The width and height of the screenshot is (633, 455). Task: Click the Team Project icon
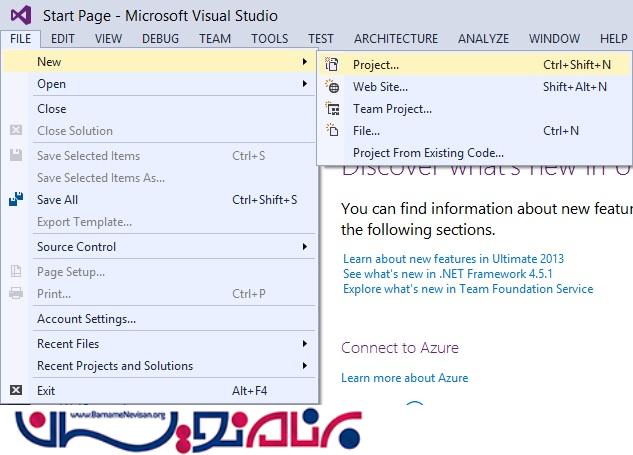coord(333,109)
